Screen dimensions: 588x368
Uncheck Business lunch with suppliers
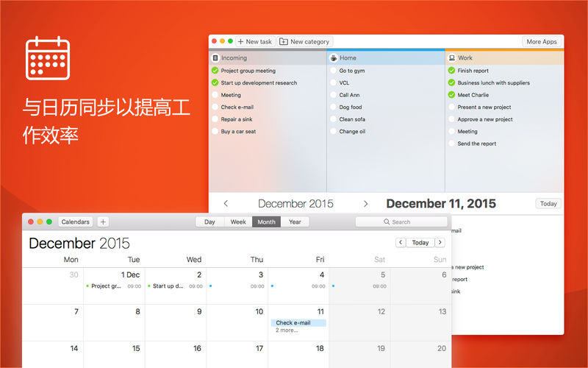[x=451, y=82]
